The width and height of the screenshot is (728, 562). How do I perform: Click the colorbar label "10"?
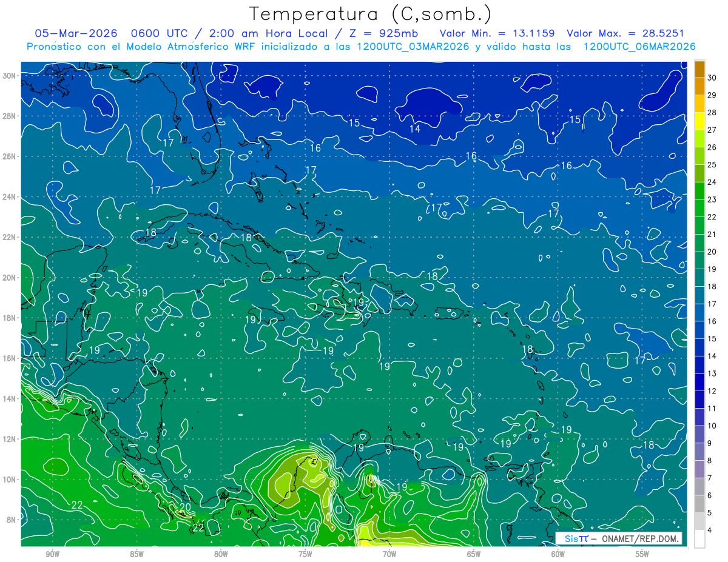[x=712, y=426]
